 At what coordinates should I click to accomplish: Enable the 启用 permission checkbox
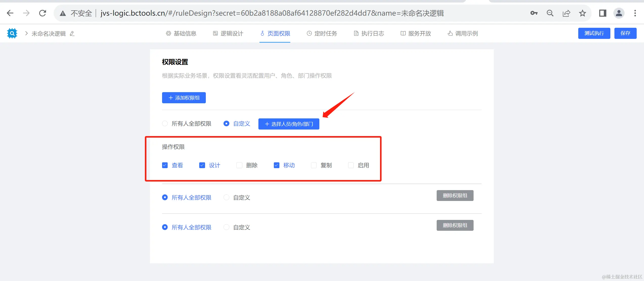tap(351, 165)
